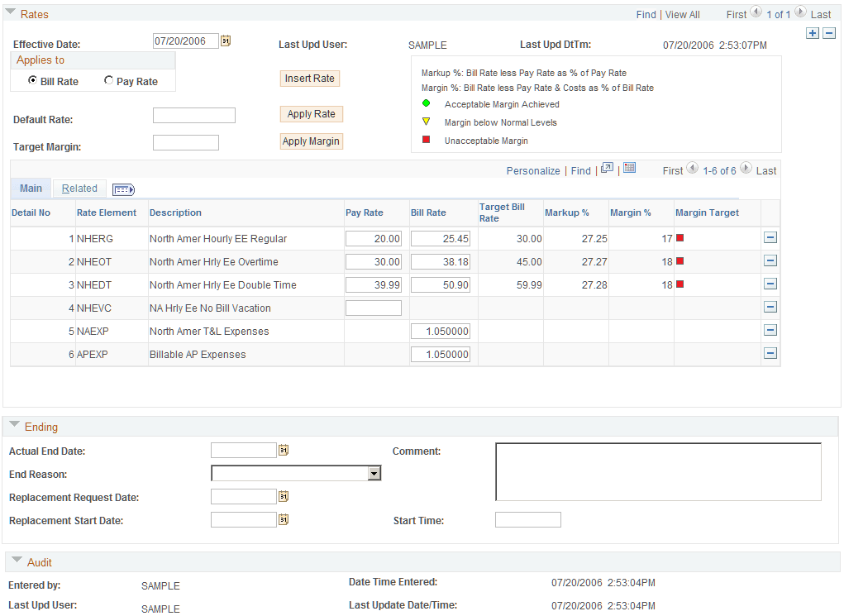Select the Pay Rate radio button
Screen dimensions: 844x616
tap(109, 79)
